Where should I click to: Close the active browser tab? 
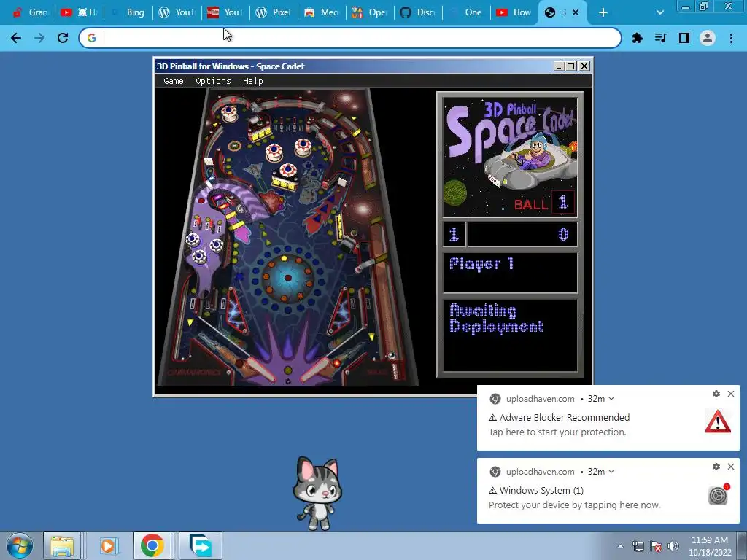pos(576,12)
